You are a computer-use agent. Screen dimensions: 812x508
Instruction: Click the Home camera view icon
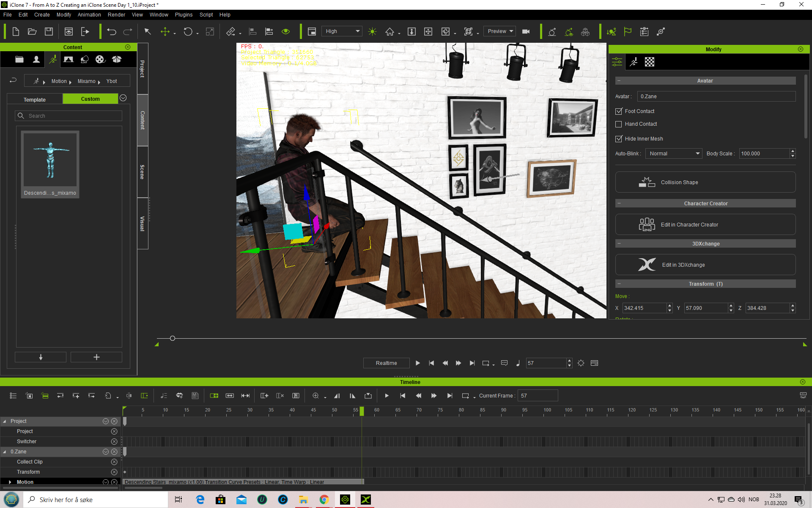pos(390,31)
